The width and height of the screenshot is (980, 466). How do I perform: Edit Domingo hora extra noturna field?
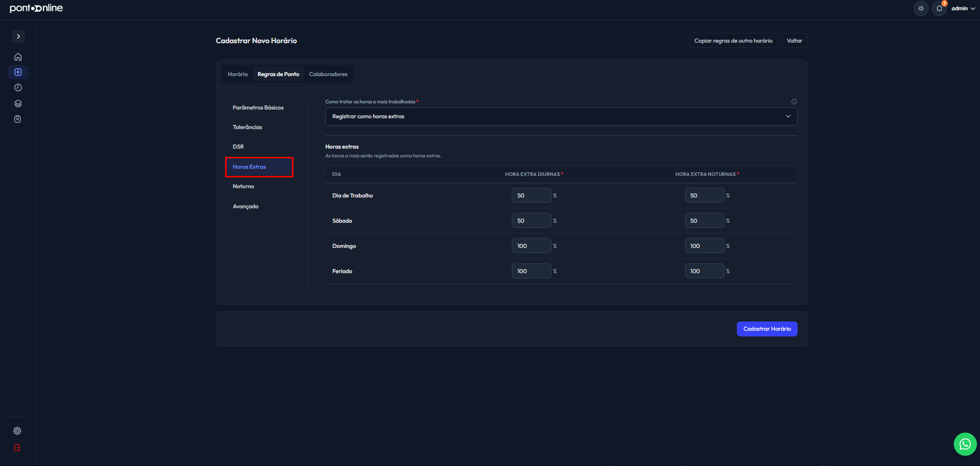click(704, 246)
